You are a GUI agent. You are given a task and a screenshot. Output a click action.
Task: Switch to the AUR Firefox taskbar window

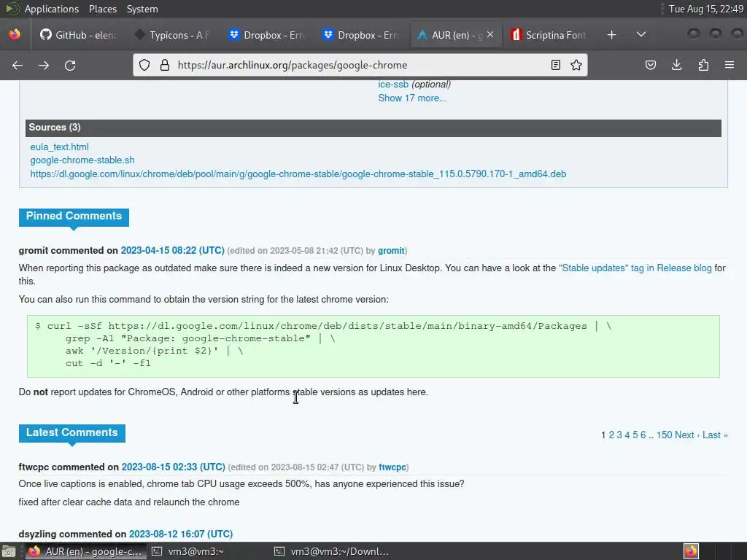coord(85,551)
